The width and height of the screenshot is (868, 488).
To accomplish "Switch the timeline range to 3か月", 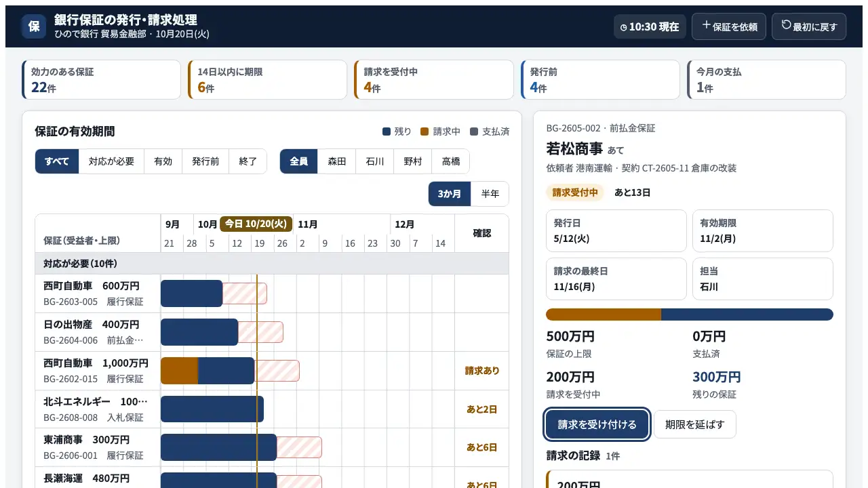I will pos(450,194).
